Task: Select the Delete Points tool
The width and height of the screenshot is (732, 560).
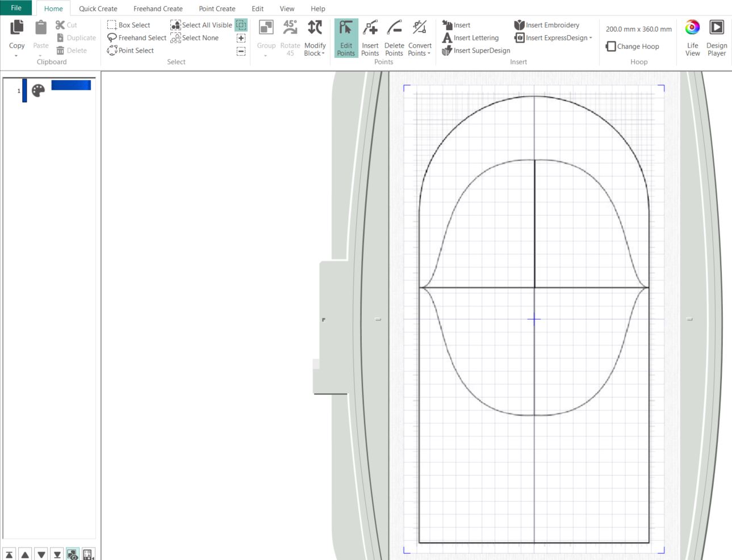Action: click(x=394, y=38)
